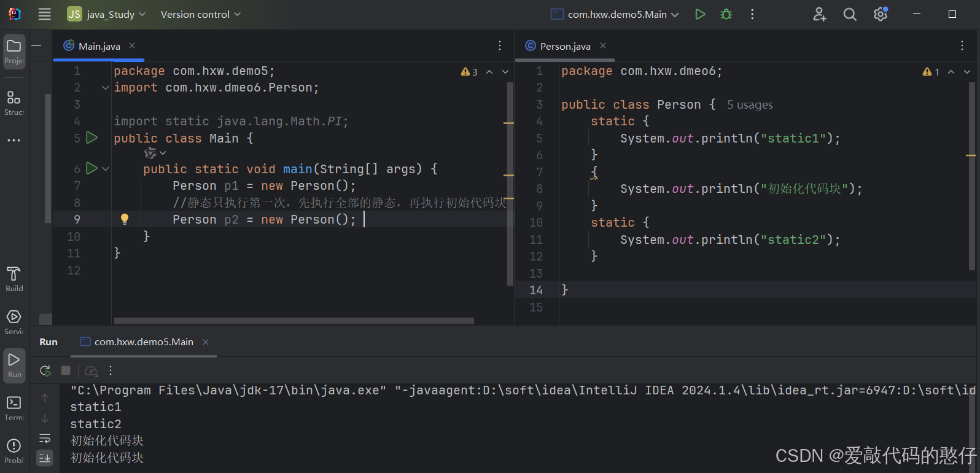The height and width of the screenshot is (473, 980).
Task: Open the Code With Me icon
Action: coord(820,14)
